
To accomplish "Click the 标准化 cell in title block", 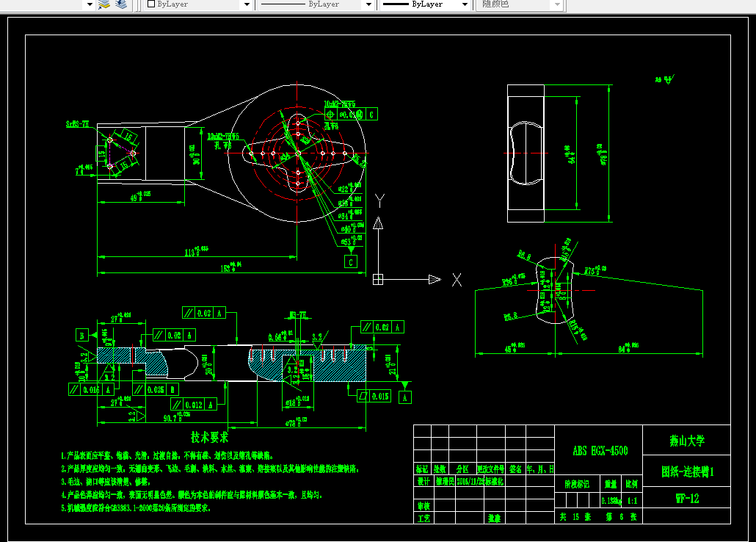I will tap(495, 481).
